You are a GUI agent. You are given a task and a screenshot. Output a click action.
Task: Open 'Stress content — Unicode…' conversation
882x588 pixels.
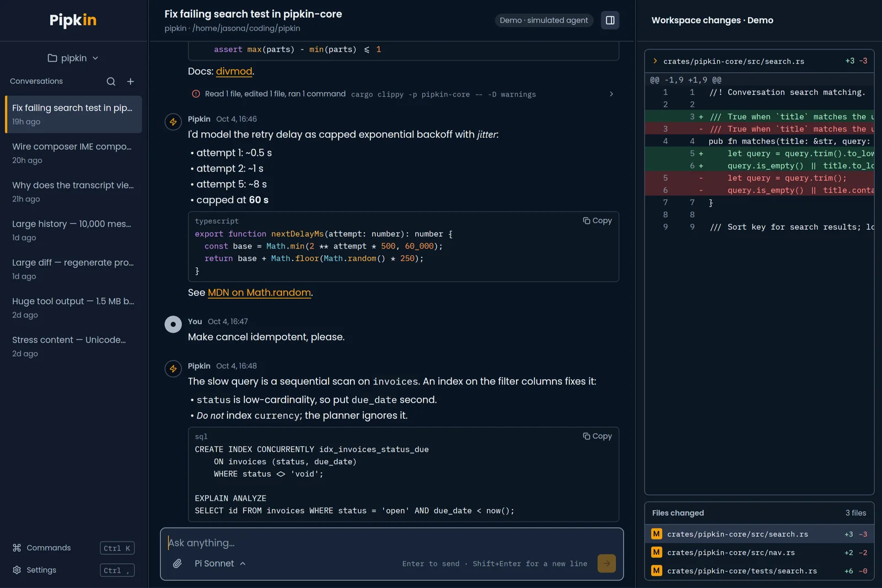tap(74, 346)
